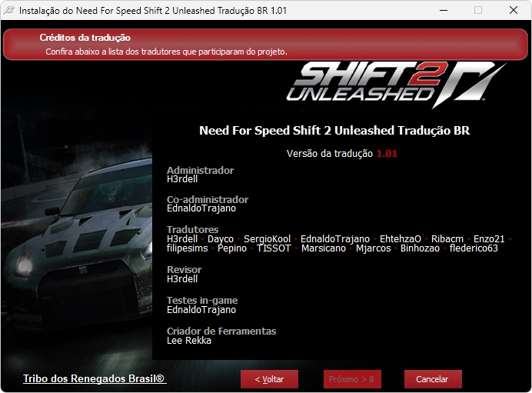Click translator name Marsicano
The width and height of the screenshot is (532, 393).
pyautogui.click(x=324, y=248)
